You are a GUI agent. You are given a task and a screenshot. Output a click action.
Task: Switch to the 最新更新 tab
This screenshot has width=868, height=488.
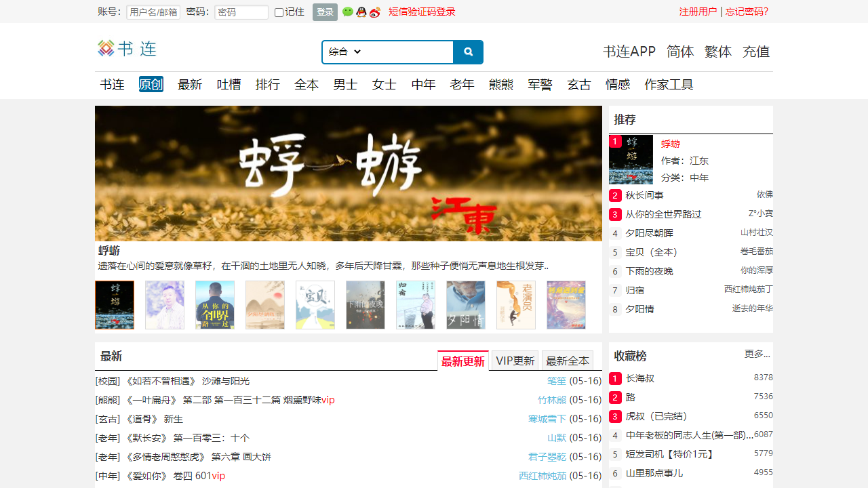click(x=463, y=361)
